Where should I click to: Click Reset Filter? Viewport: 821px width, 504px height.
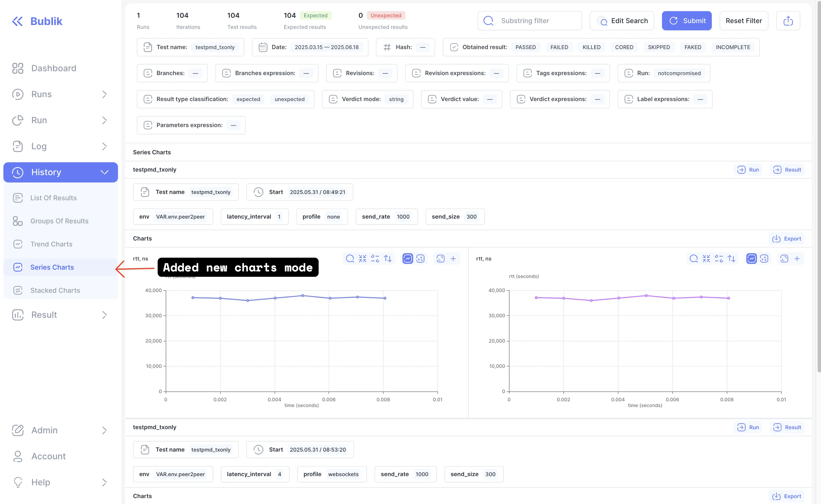coord(743,21)
